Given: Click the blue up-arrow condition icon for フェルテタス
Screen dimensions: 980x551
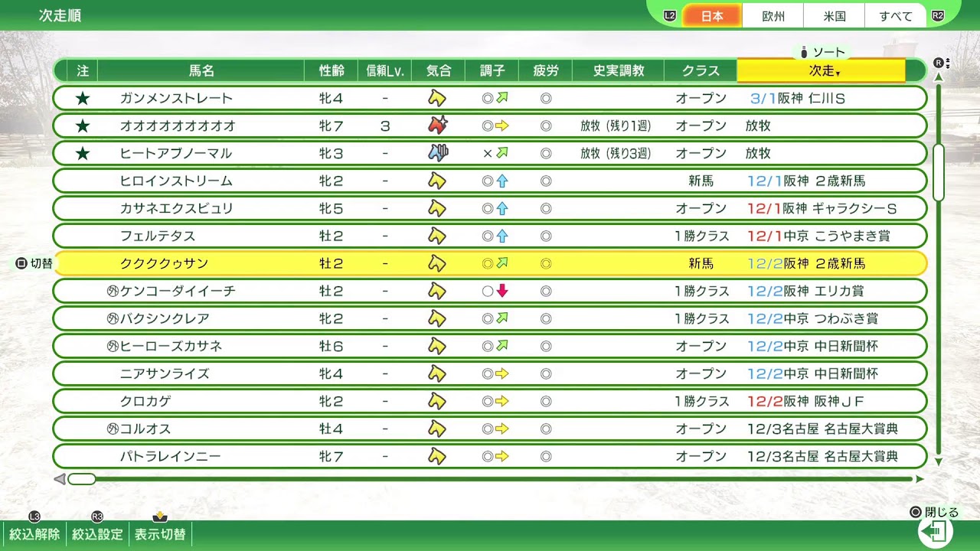Looking at the screenshot, I should 502,236.
